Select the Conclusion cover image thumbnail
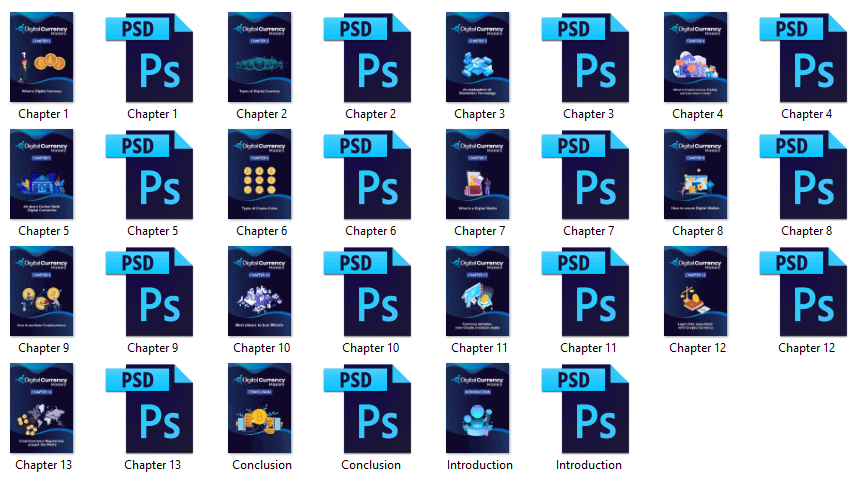Viewport: 859px width, 482px height. (260, 409)
